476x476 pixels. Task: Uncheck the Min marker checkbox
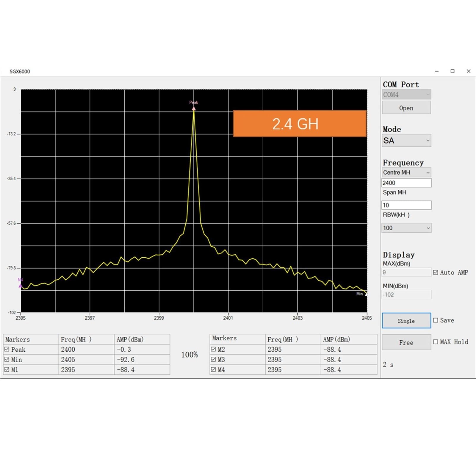[x=7, y=359]
